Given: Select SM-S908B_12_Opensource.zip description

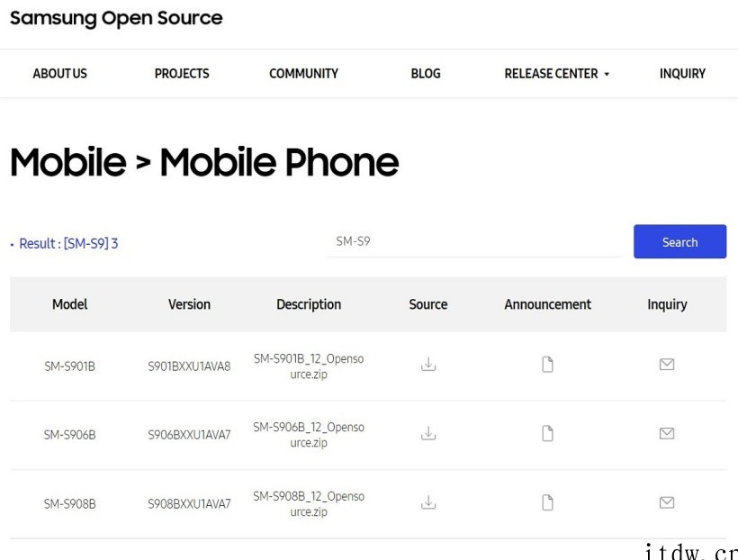Looking at the screenshot, I should tap(309, 503).
